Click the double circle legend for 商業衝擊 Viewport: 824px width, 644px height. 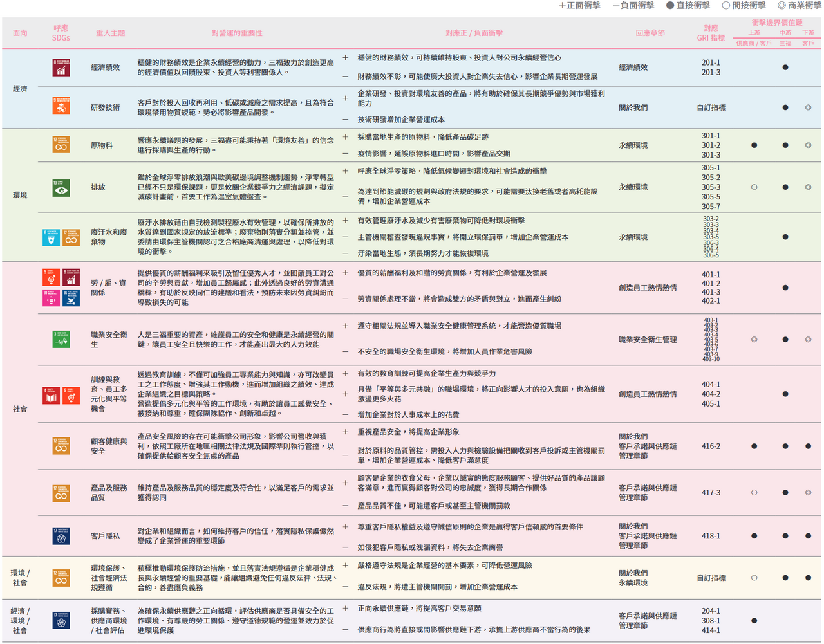(x=782, y=6)
